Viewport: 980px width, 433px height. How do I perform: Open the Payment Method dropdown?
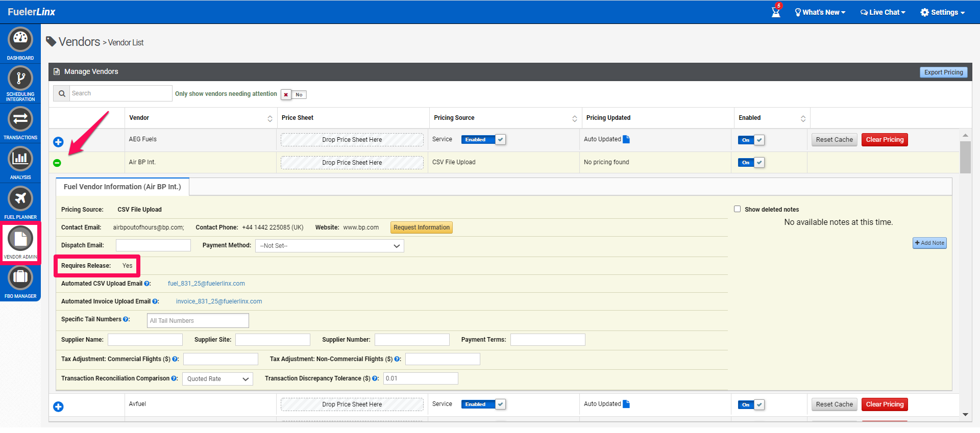tap(329, 246)
